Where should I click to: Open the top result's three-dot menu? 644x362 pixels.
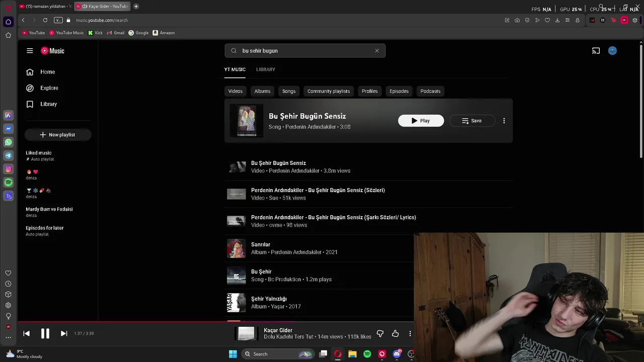(504, 121)
